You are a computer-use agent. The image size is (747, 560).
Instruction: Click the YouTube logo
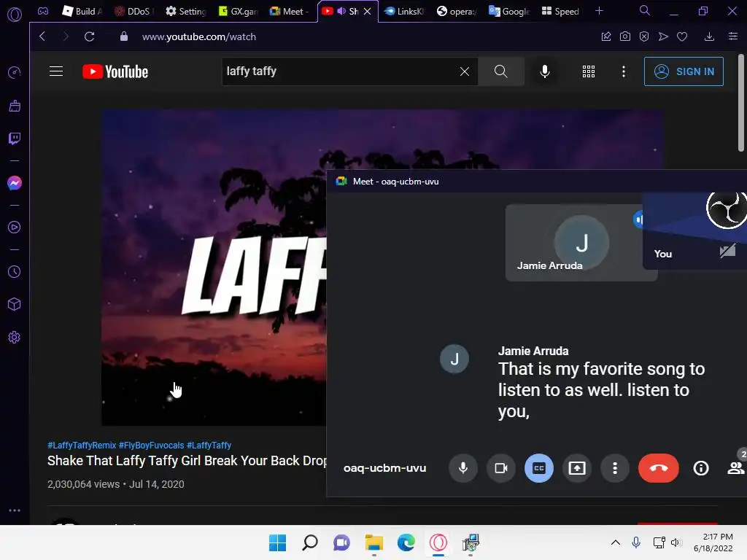tap(115, 71)
